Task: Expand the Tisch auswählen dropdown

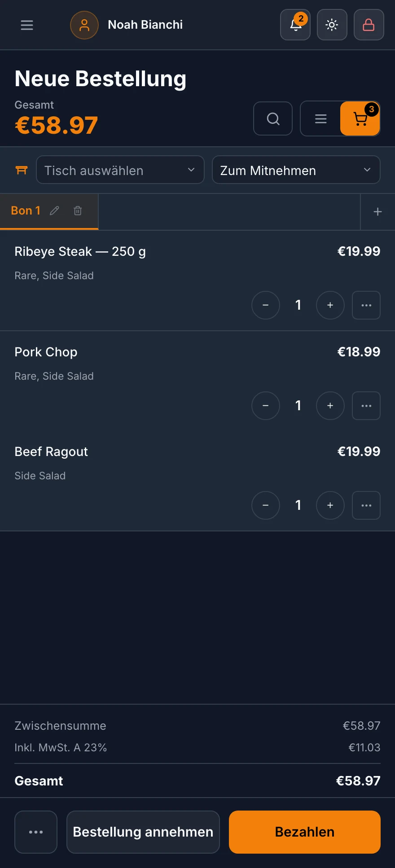Action: pyautogui.click(x=120, y=170)
